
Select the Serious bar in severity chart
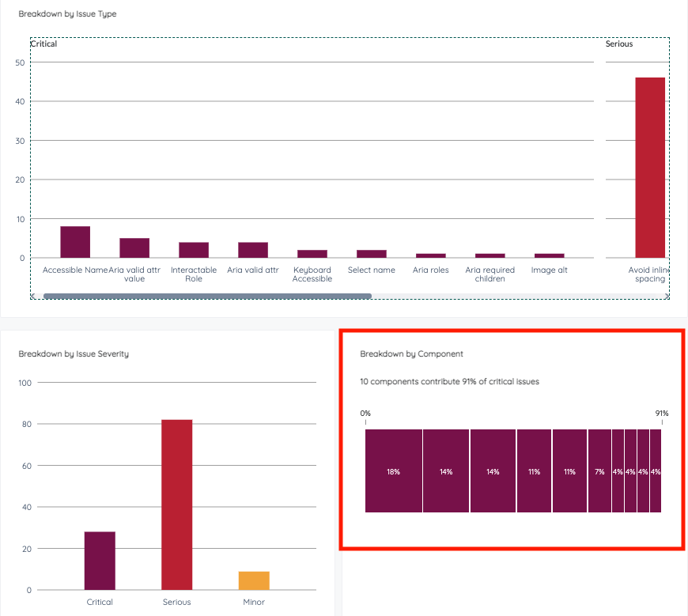(177, 505)
